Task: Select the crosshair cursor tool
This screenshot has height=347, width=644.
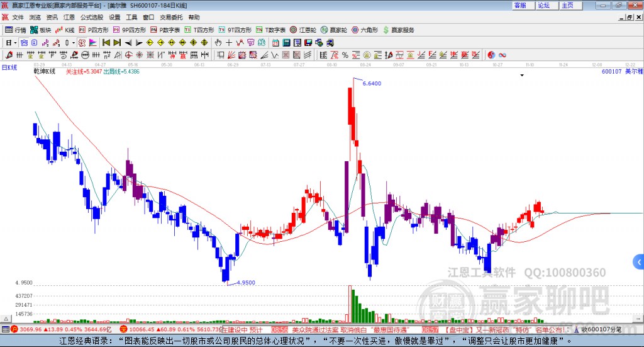Action: pos(229,43)
